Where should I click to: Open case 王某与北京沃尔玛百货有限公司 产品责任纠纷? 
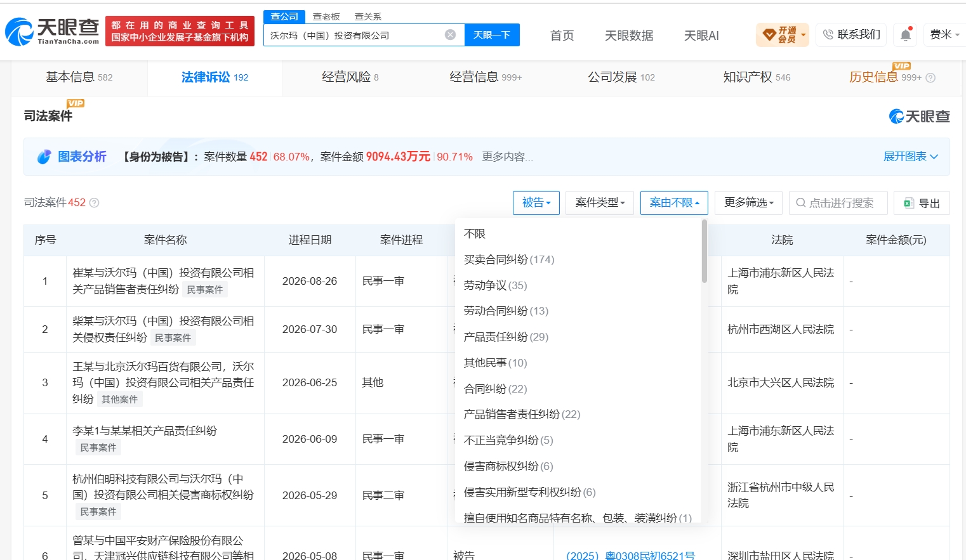click(163, 382)
